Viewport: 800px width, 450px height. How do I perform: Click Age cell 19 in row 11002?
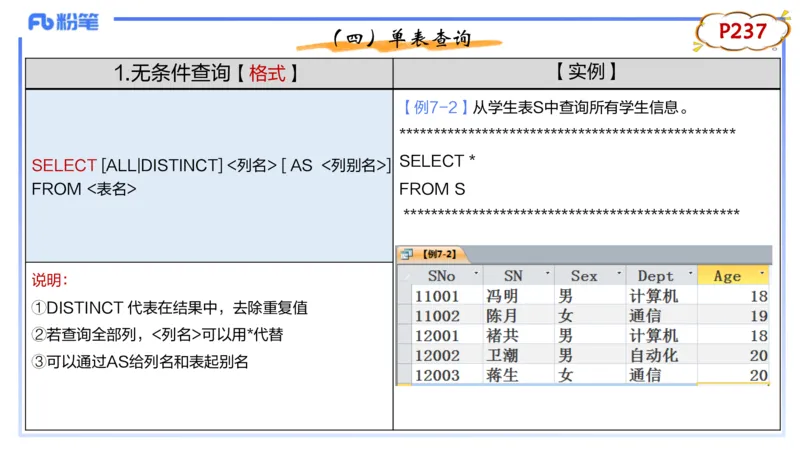pos(733,316)
